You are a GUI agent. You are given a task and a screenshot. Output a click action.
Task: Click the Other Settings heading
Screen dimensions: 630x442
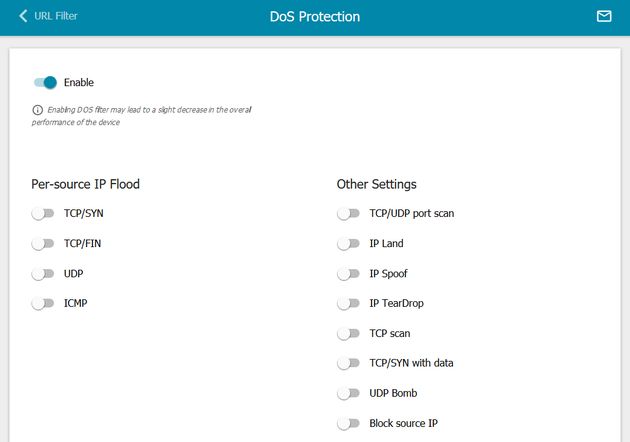click(376, 184)
